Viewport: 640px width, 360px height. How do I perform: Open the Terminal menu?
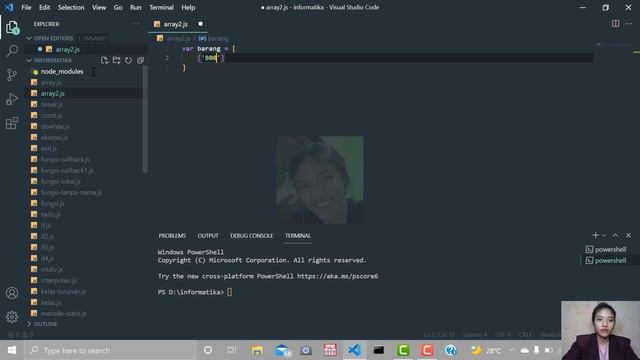pos(161,7)
